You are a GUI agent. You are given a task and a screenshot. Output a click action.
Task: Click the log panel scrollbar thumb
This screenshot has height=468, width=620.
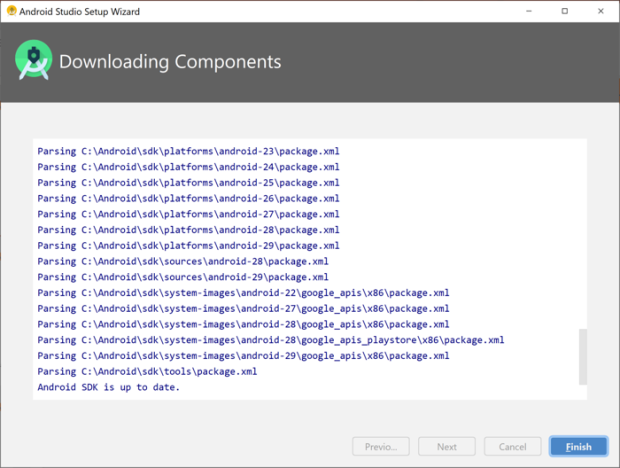tap(583, 357)
